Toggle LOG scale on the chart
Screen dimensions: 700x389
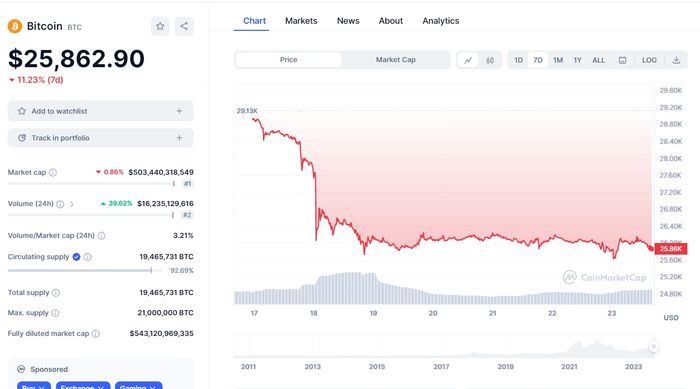pos(649,60)
